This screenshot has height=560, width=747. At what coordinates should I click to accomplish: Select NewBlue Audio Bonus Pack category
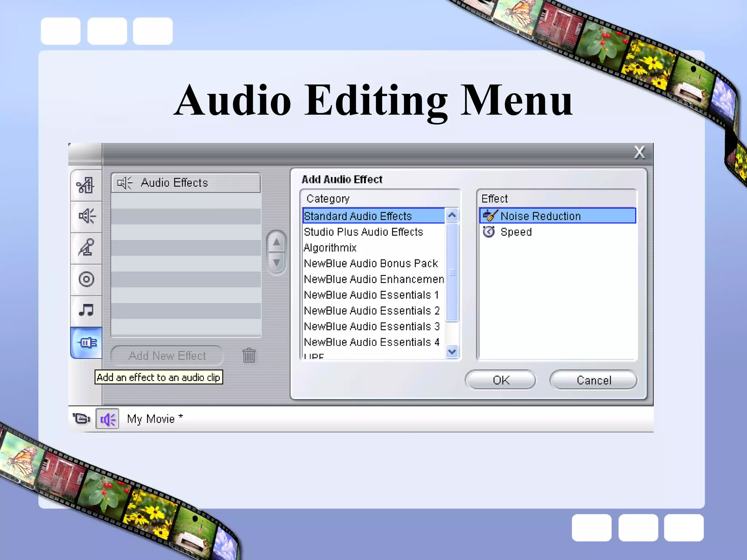(373, 263)
